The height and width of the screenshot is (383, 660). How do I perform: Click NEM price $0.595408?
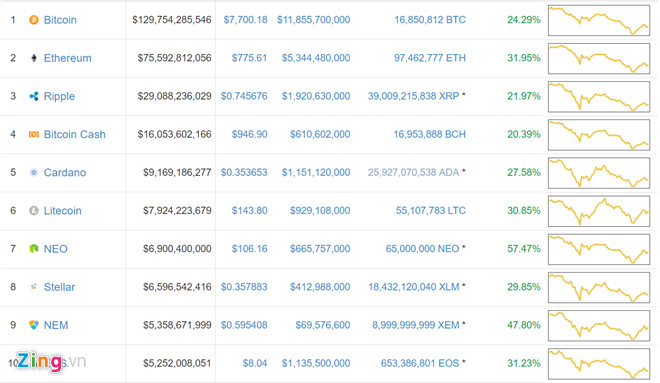point(244,325)
